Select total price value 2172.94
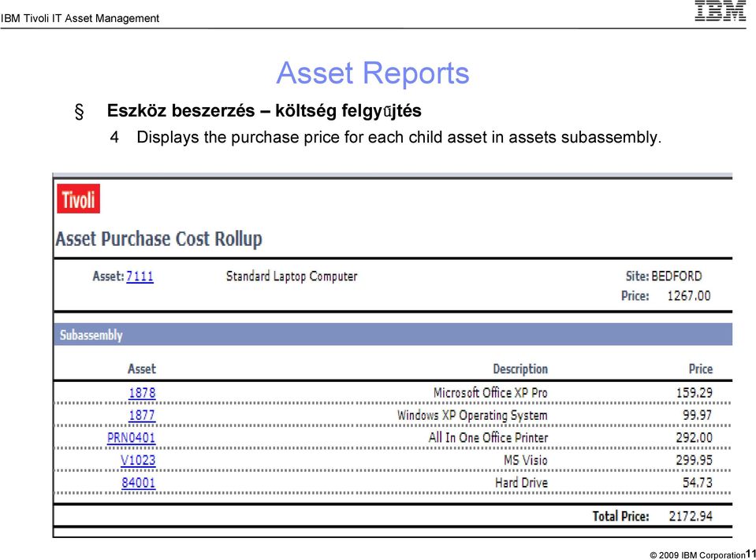The width and height of the screenshot is (756, 560). pyautogui.click(x=691, y=516)
